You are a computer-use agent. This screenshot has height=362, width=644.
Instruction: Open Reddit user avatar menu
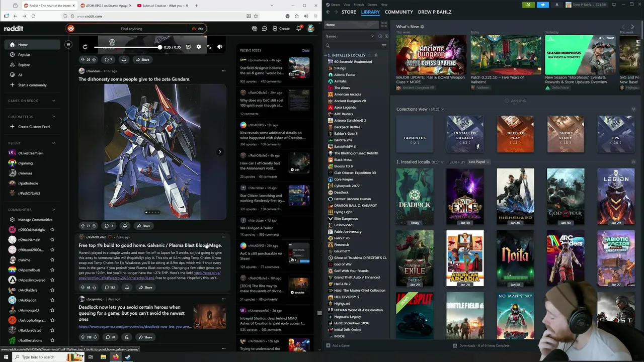pos(311,29)
